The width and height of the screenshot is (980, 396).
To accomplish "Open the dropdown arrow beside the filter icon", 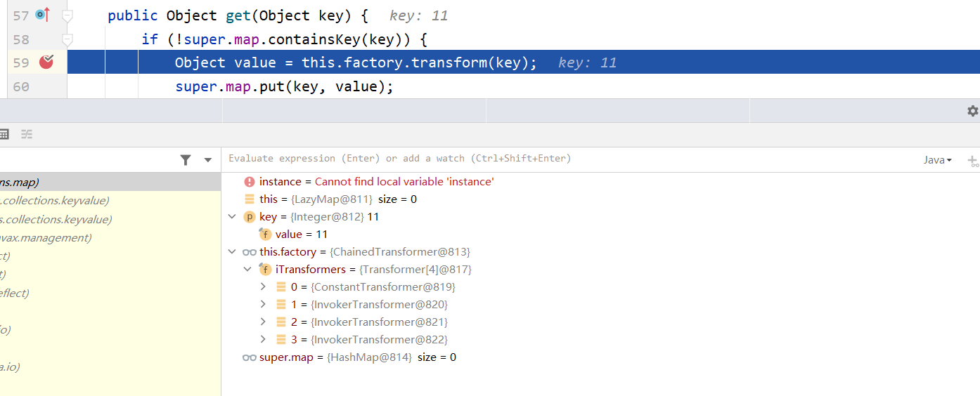I will [208, 160].
